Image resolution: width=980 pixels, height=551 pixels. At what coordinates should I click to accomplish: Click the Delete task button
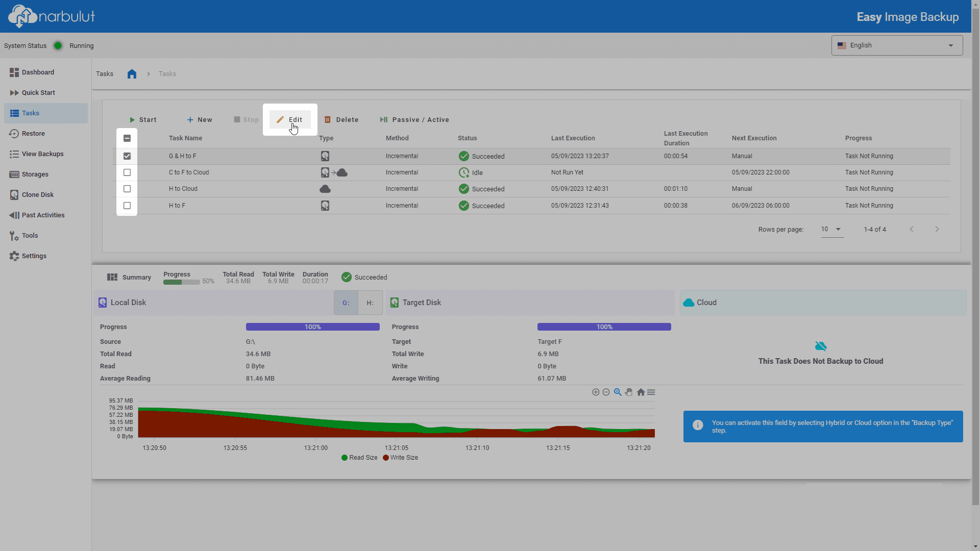pyautogui.click(x=341, y=120)
